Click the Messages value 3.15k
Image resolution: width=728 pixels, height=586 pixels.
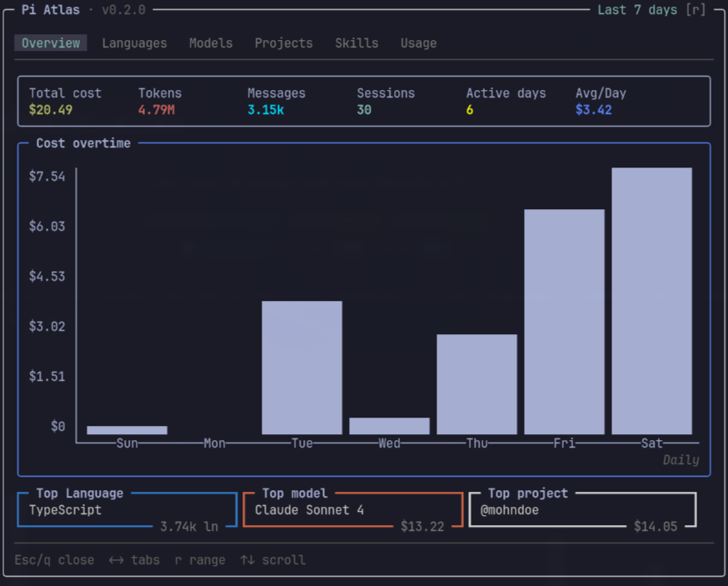pos(266,110)
